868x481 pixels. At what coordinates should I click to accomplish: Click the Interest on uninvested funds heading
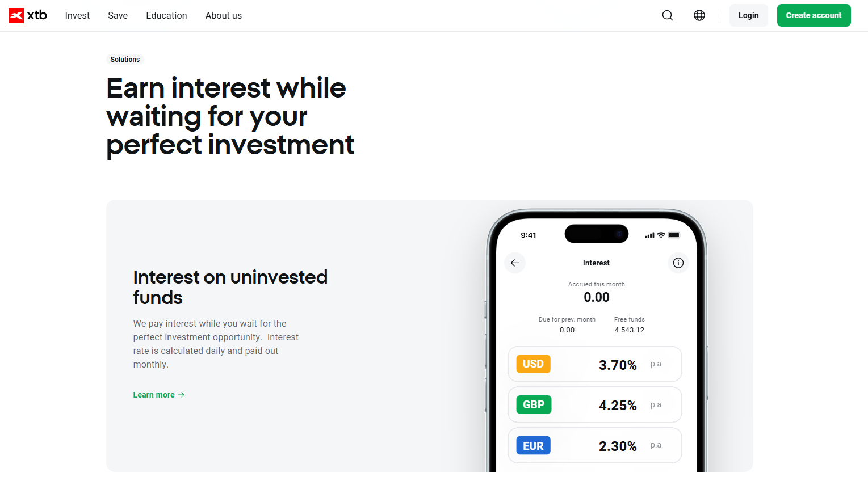coord(230,287)
